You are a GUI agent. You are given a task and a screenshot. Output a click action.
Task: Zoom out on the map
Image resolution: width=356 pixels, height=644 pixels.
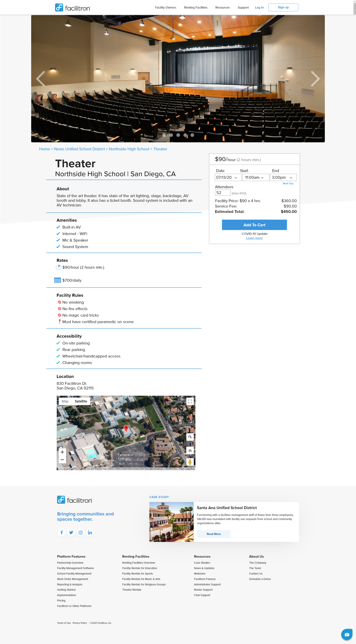(62, 459)
